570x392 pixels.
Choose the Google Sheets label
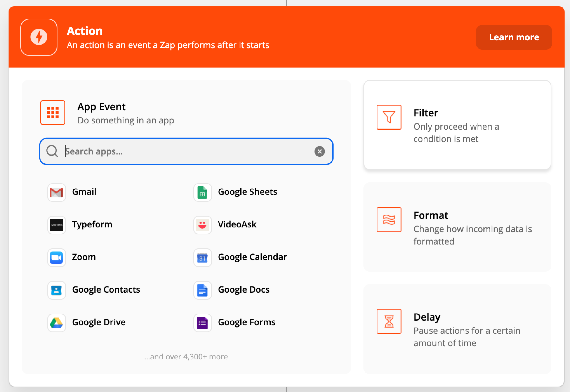pos(247,192)
